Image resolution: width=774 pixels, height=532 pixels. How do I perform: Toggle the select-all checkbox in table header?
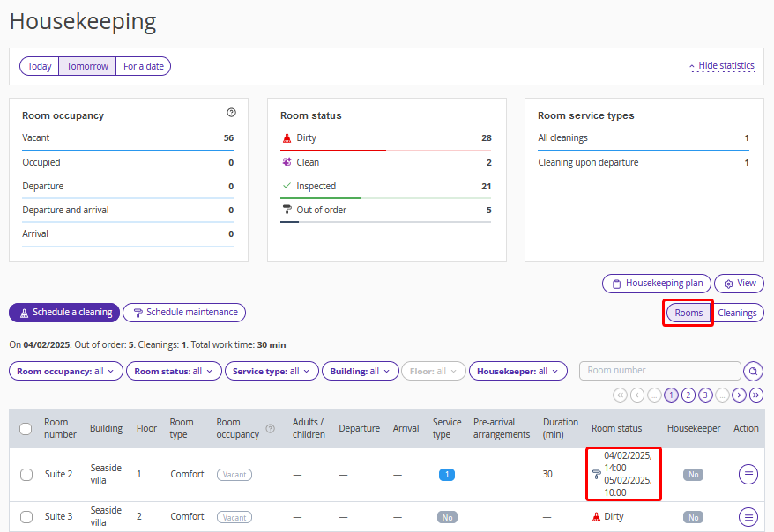coord(26,429)
